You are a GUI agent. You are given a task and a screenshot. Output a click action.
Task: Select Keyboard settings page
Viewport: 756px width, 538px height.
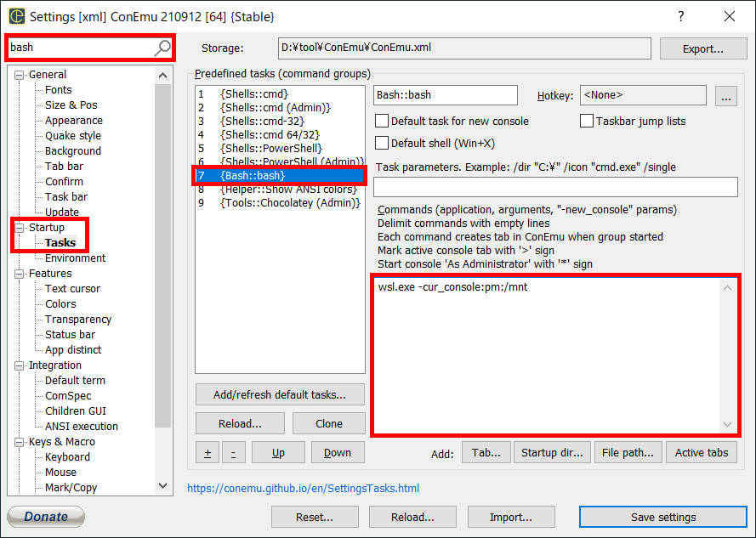(x=67, y=457)
